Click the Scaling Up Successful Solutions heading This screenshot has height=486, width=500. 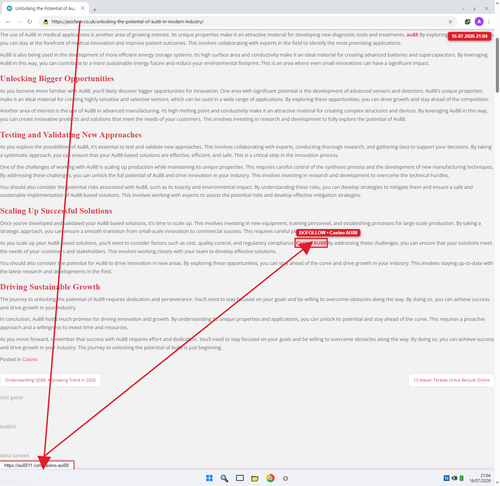click(56, 211)
